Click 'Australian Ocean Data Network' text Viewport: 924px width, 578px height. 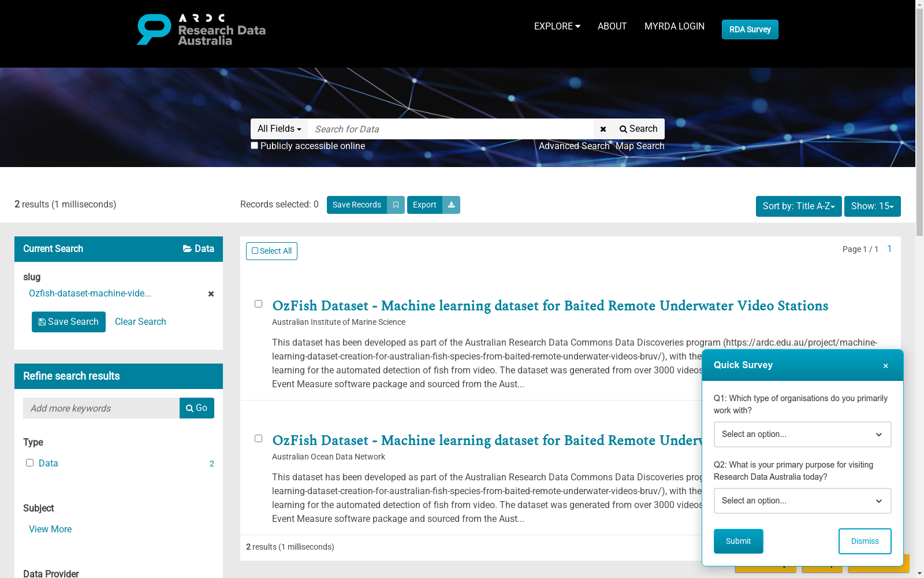[x=329, y=457]
